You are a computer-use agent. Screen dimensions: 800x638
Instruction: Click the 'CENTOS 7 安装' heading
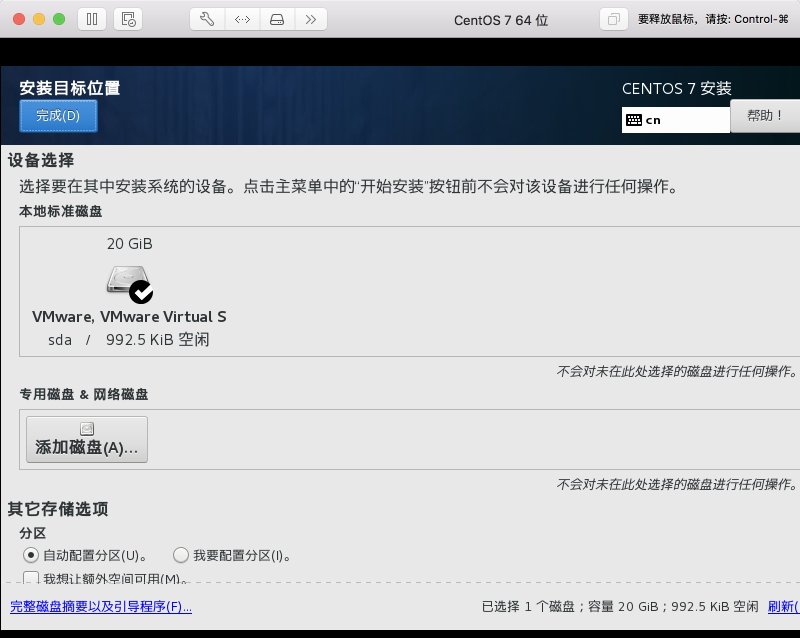pyautogui.click(x=677, y=88)
